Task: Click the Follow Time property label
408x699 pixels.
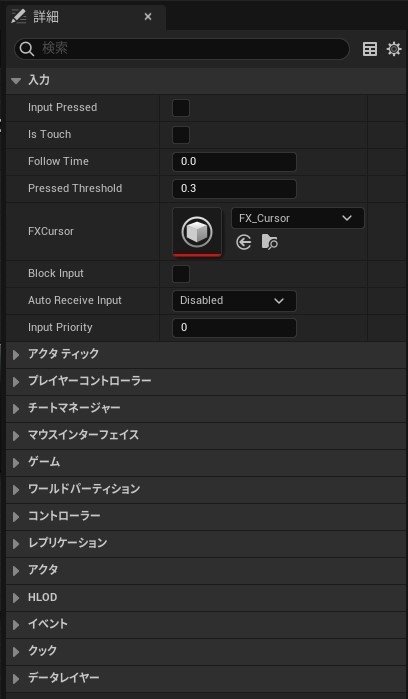Action: (58, 161)
